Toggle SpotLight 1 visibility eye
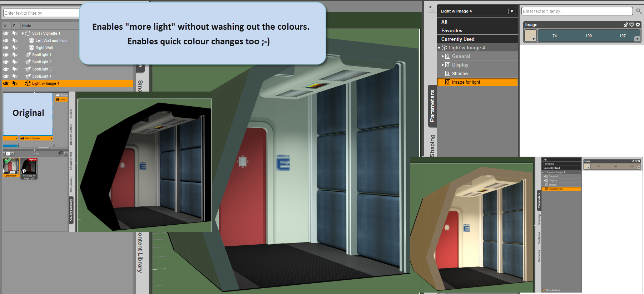Image resolution: width=644 pixels, height=294 pixels. [6, 55]
